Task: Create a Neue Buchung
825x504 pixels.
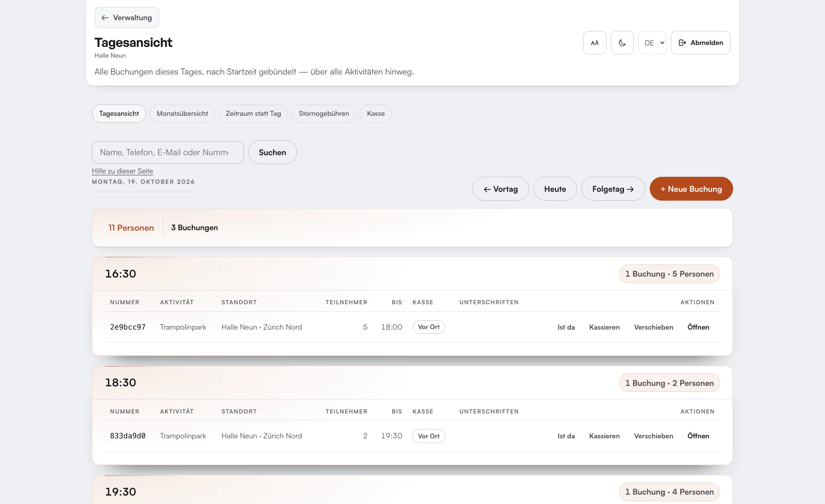Action: 691,189
